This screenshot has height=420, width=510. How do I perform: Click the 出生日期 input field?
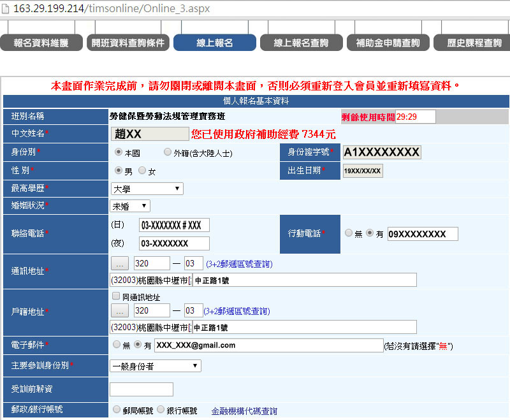pyautogui.click(x=363, y=171)
